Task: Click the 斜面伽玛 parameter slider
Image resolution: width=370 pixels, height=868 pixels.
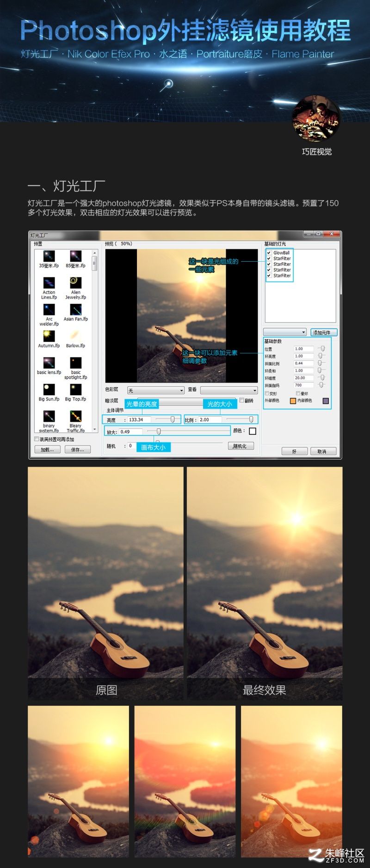Action: 321,385
